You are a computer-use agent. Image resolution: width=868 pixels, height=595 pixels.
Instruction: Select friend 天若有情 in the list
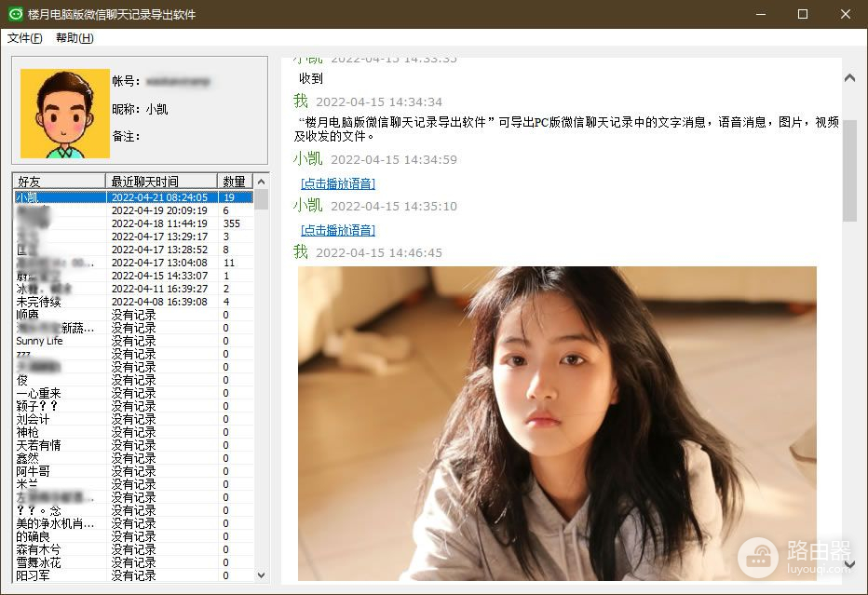point(133,445)
